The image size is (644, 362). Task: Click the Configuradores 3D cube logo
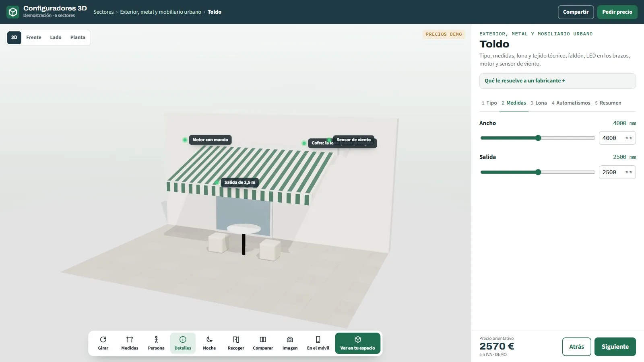point(13,12)
